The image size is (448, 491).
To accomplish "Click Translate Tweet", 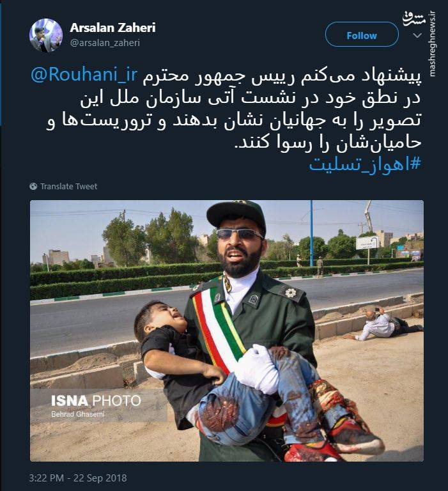I will click(68, 186).
